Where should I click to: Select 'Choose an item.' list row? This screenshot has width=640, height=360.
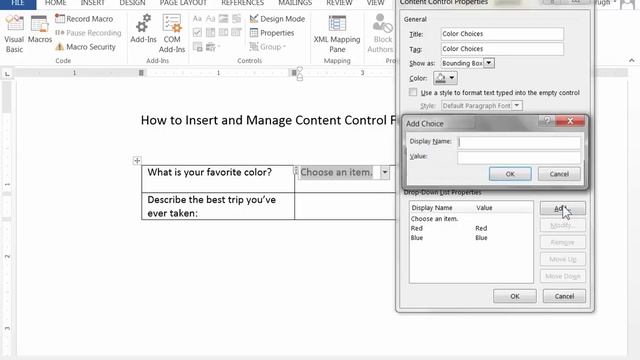point(471,219)
